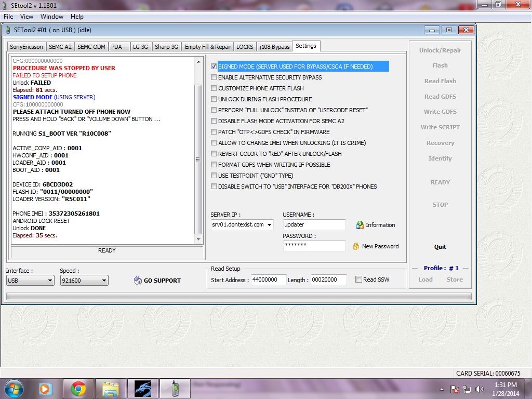Click the Load profile button
This screenshot has height=399, width=532.
point(425,280)
